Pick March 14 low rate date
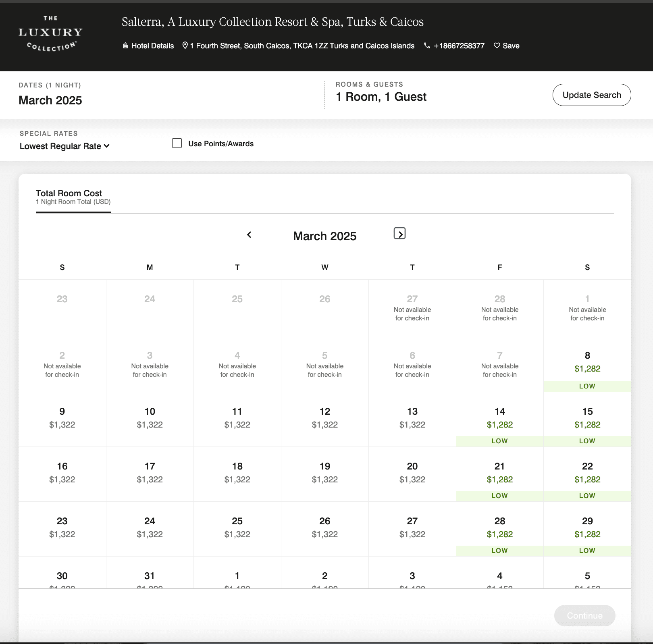Image resolution: width=653 pixels, height=644 pixels. [x=500, y=419]
